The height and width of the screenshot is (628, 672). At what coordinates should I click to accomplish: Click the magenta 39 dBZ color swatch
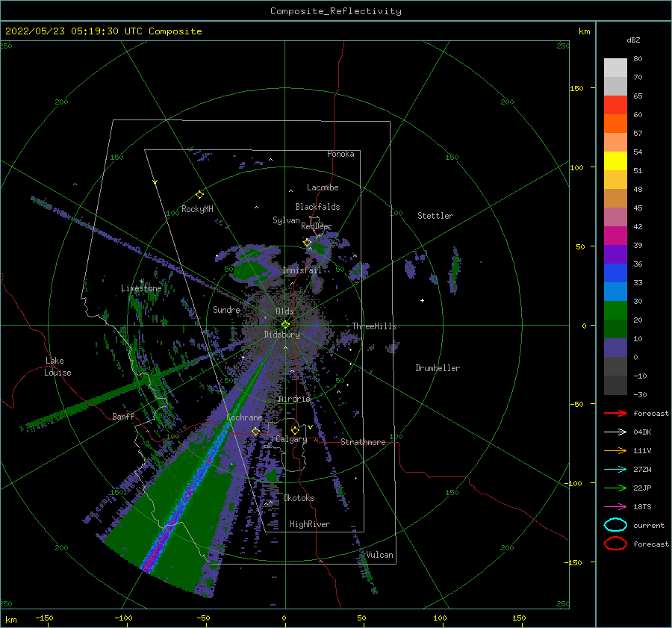pos(615,235)
